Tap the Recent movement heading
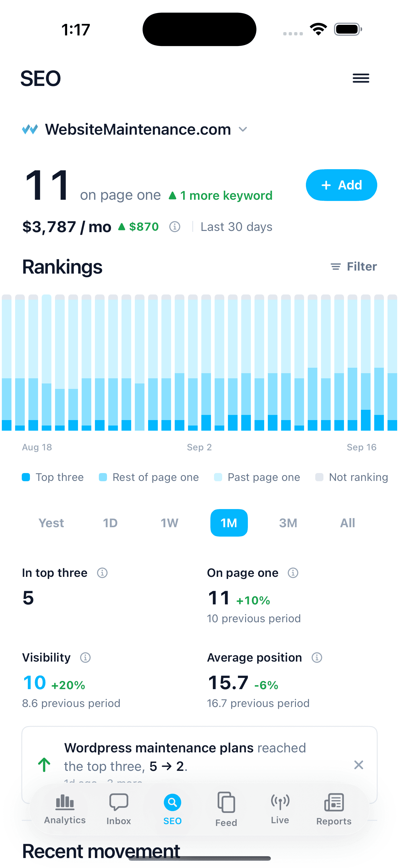The height and width of the screenshot is (868, 399). point(101,851)
